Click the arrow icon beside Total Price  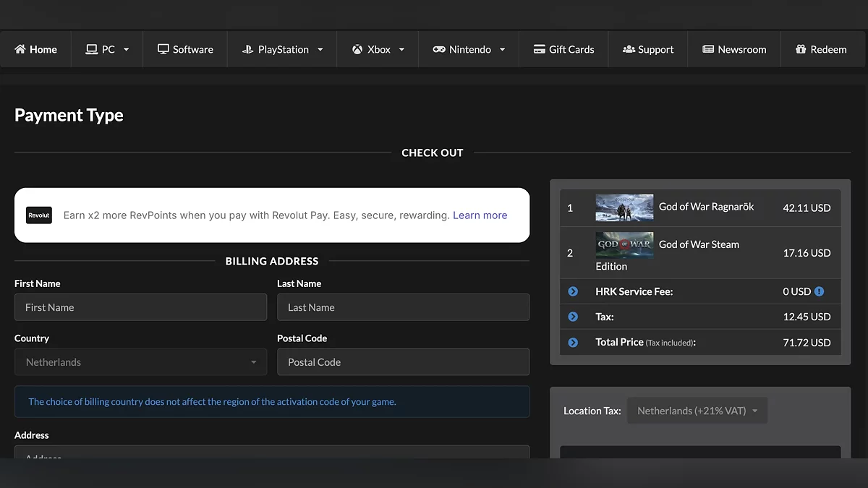(573, 342)
